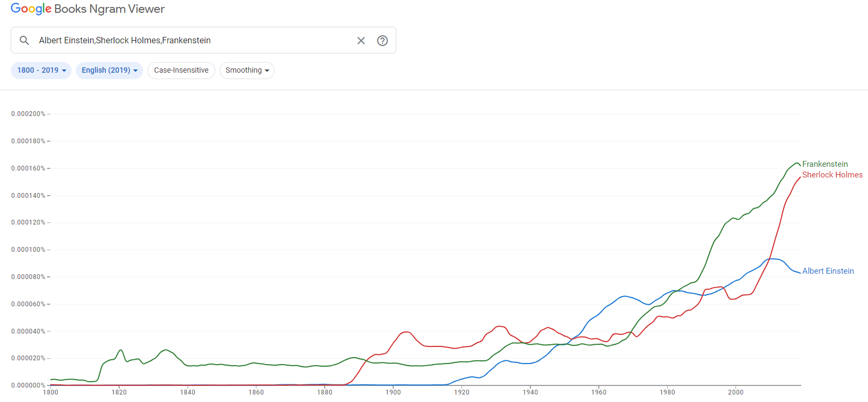
Task: Click the dropdown arrow on Smoothing chip
Action: pyautogui.click(x=267, y=70)
